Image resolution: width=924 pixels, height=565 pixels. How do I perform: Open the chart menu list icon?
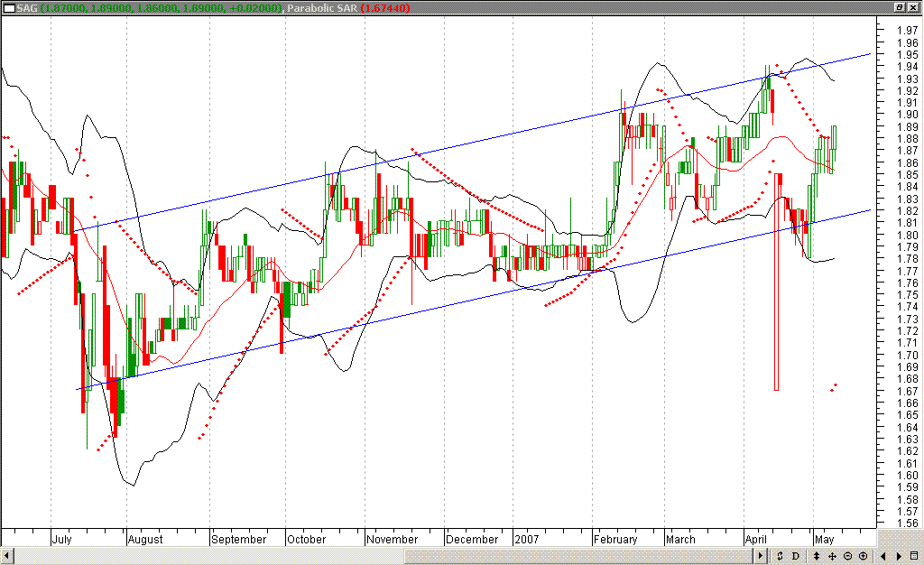tap(915, 556)
